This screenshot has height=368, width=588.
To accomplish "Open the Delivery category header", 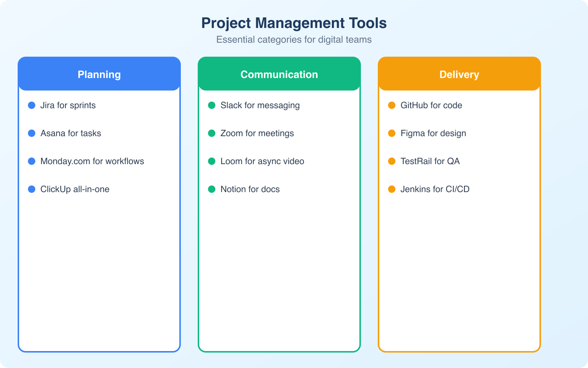I will tap(459, 74).
